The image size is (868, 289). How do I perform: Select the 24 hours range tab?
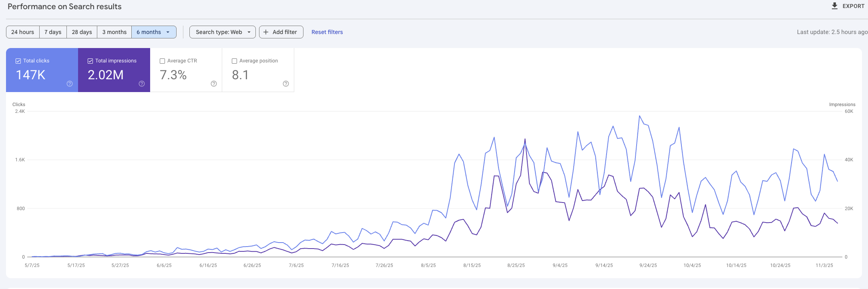(23, 32)
